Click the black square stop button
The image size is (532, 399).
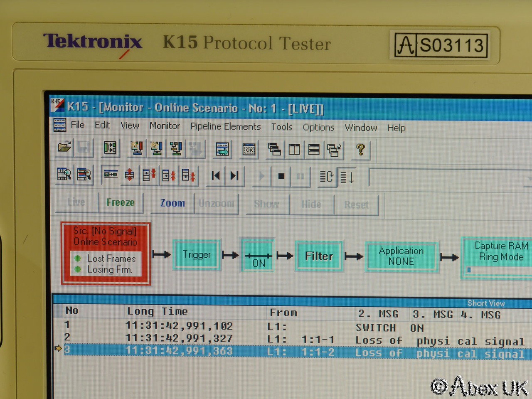click(x=281, y=177)
